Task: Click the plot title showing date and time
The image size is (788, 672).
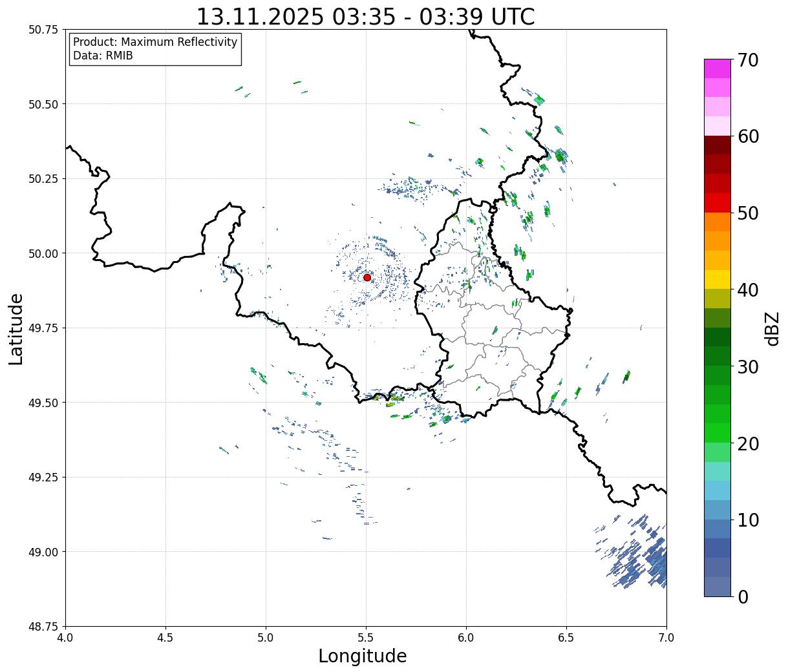Action: point(365,17)
